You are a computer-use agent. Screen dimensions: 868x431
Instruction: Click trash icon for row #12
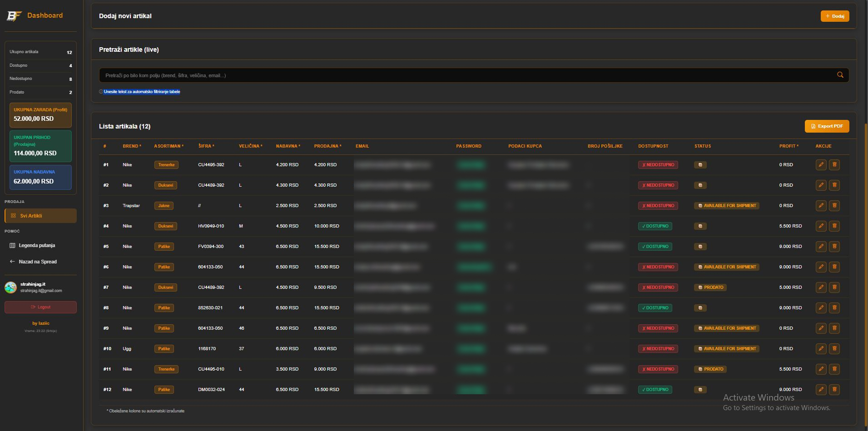(834, 390)
